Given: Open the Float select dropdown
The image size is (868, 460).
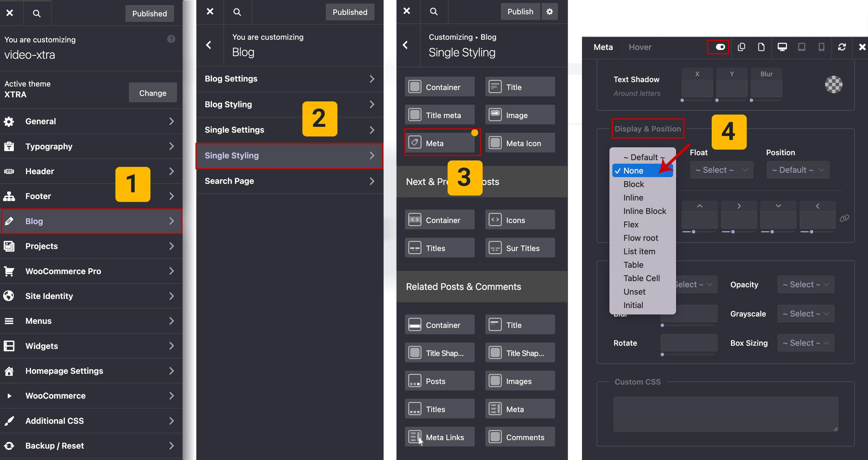Looking at the screenshot, I should tap(721, 170).
